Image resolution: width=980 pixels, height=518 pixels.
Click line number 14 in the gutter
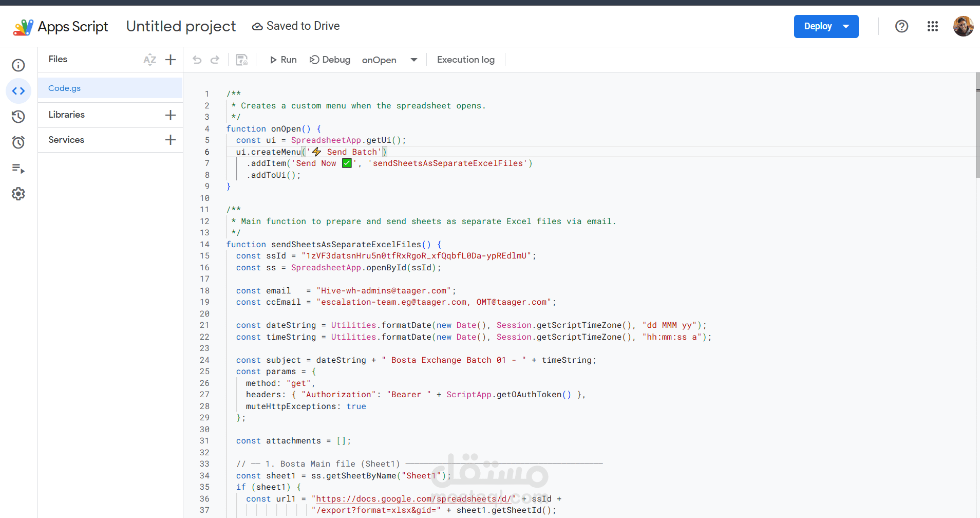204,244
